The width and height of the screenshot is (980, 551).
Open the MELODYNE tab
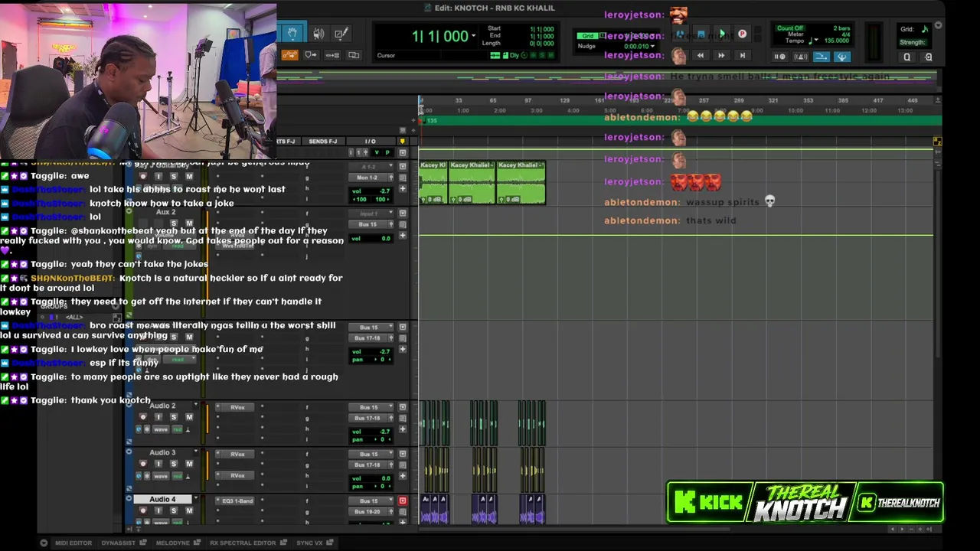click(x=172, y=543)
